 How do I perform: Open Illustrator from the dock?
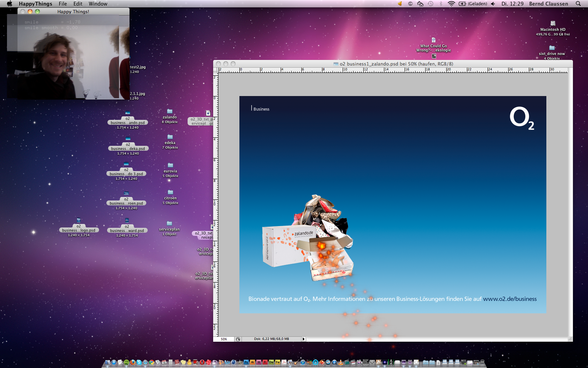pos(252,362)
